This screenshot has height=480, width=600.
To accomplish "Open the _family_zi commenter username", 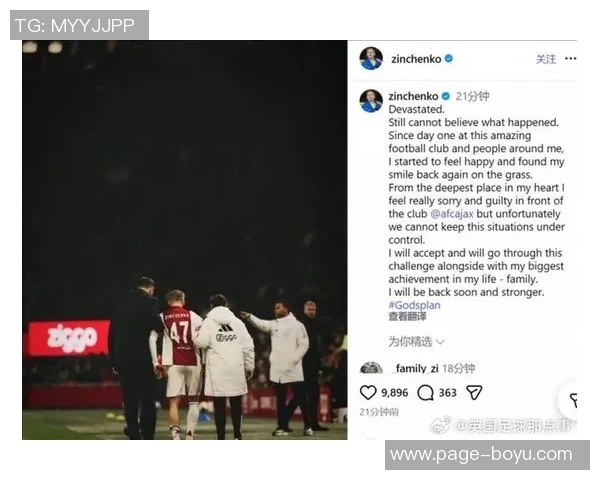I will tap(416, 368).
